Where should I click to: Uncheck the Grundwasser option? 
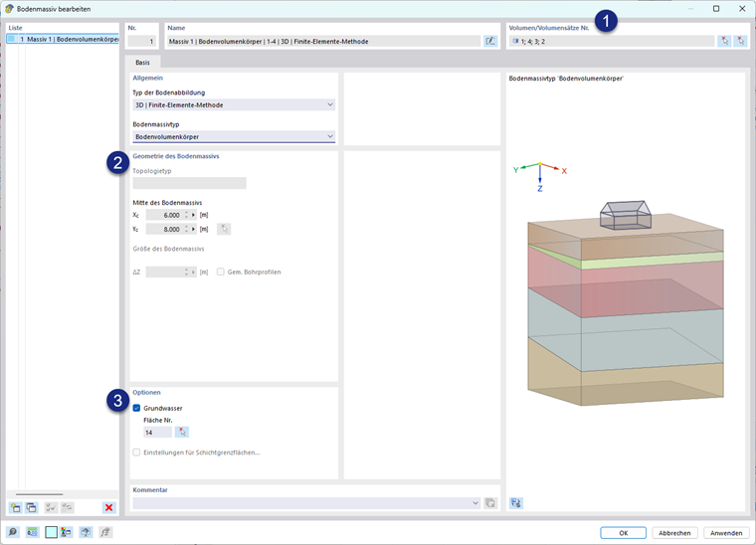pos(136,408)
